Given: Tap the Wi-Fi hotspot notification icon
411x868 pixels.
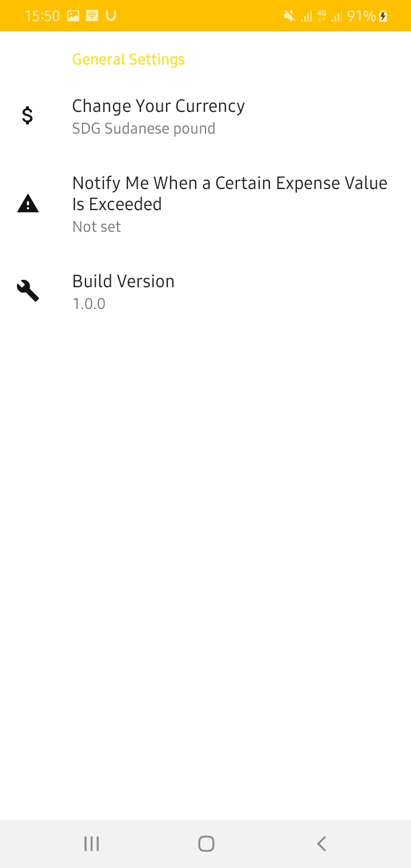Looking at the screenshot, I should point(92,16).
